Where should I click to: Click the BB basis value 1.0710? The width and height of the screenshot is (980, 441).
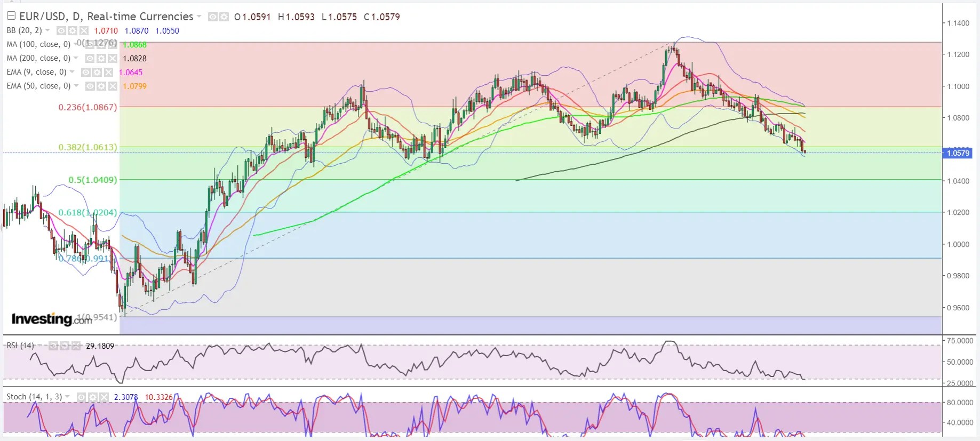(106, 31)
